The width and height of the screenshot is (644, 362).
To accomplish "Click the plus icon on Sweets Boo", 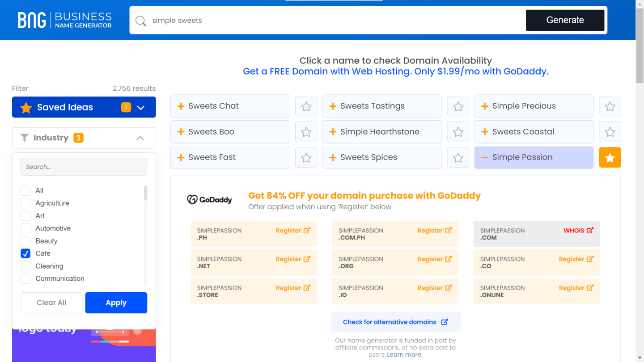I will [x=181, y=132].
